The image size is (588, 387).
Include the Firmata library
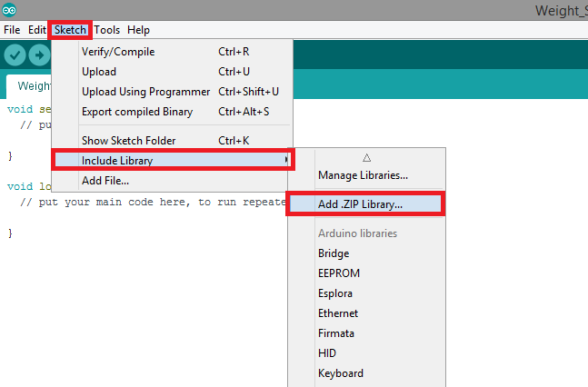pyautogui.click(x=336, y=333)
